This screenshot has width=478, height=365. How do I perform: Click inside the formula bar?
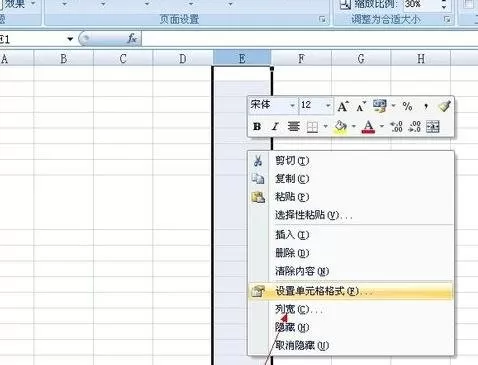click(x=310, y=39)
